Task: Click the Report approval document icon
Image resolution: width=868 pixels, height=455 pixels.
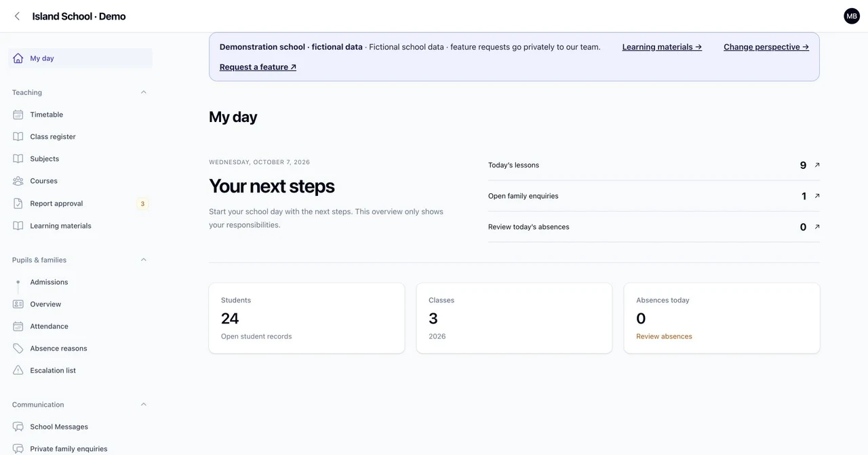Action: [18, 203]
